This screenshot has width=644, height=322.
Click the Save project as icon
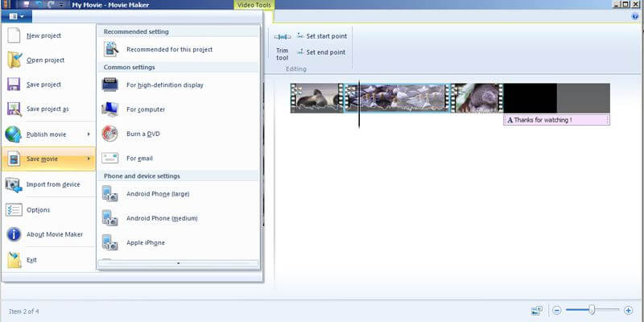(x=14, y=109)
